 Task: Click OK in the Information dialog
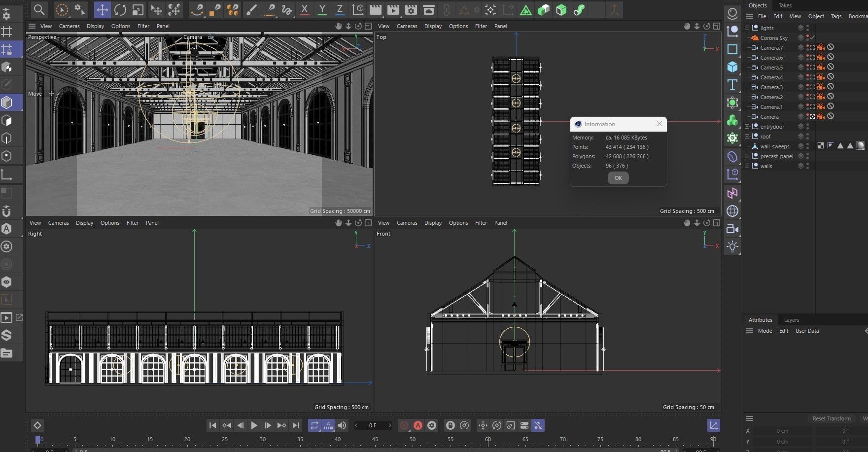coord(618,178)
